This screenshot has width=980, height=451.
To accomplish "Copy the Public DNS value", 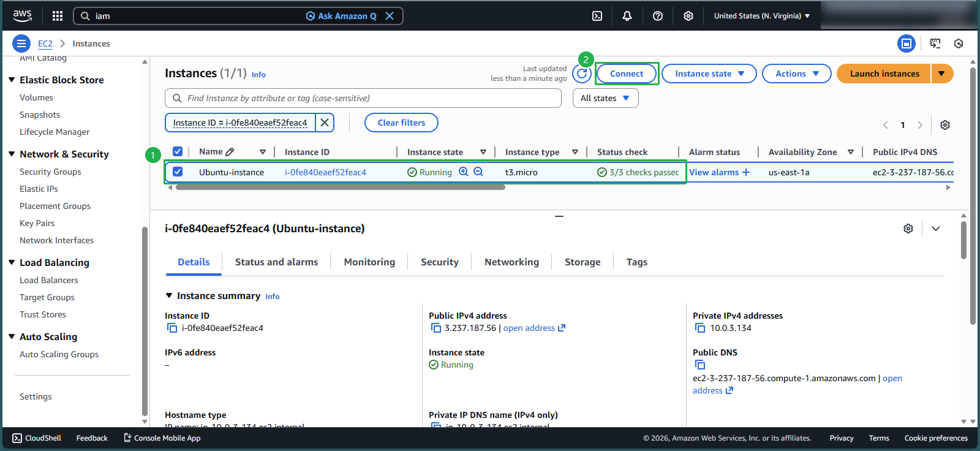I will coord(700,365).
